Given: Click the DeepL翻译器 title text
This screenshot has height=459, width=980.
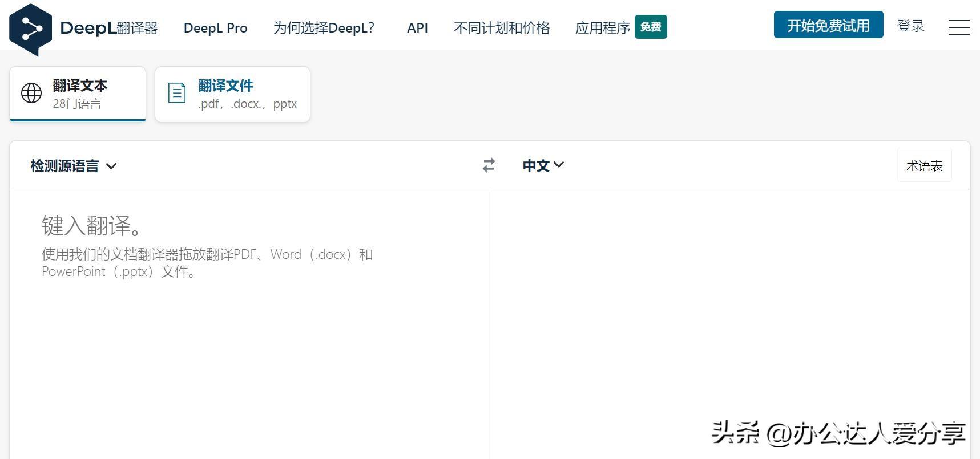Looking at the screenshot, I should 108,28.
